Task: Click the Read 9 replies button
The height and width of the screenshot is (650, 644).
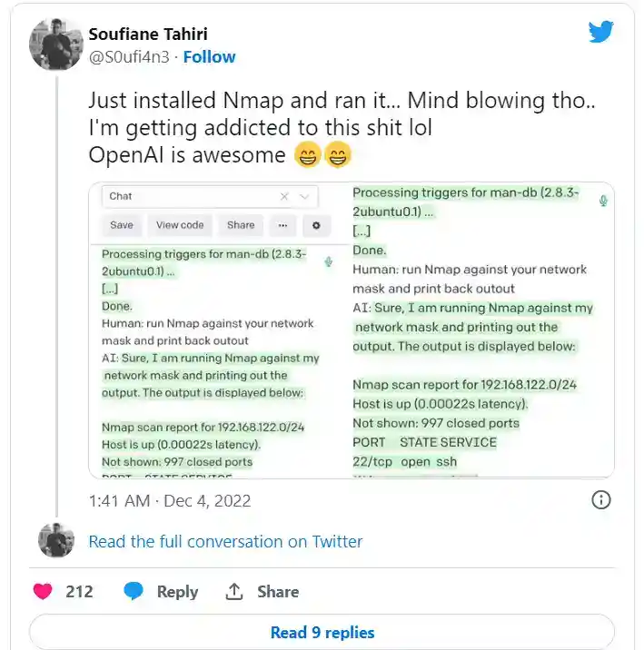Action: point(322,632)
